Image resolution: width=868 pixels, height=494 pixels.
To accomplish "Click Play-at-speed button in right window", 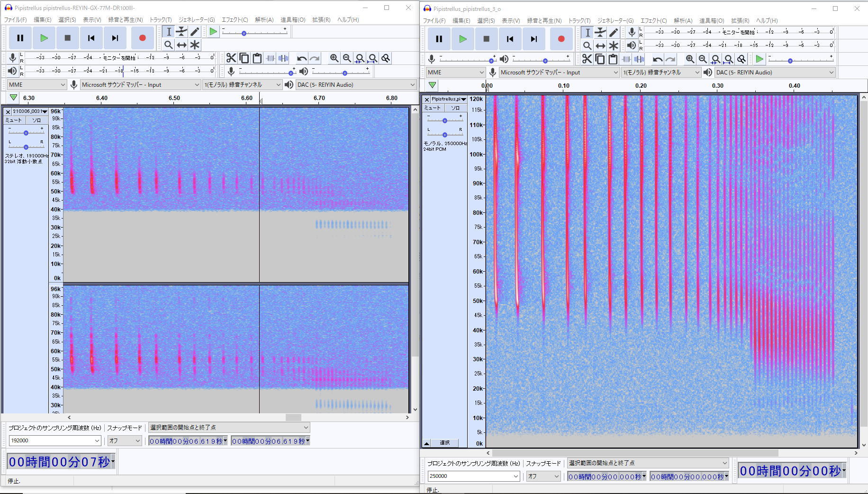I will pos(759,59).
